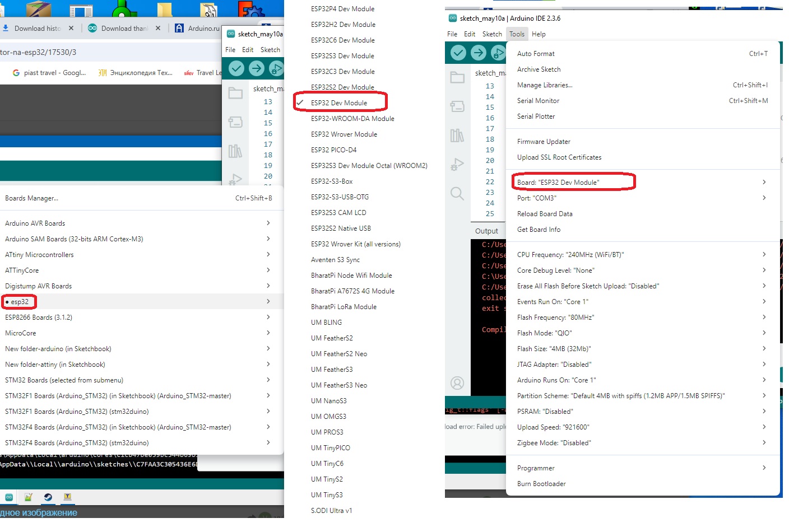
Task: Expand Partition Scheme submenu arrow
Action: click(x=764, y=396)
